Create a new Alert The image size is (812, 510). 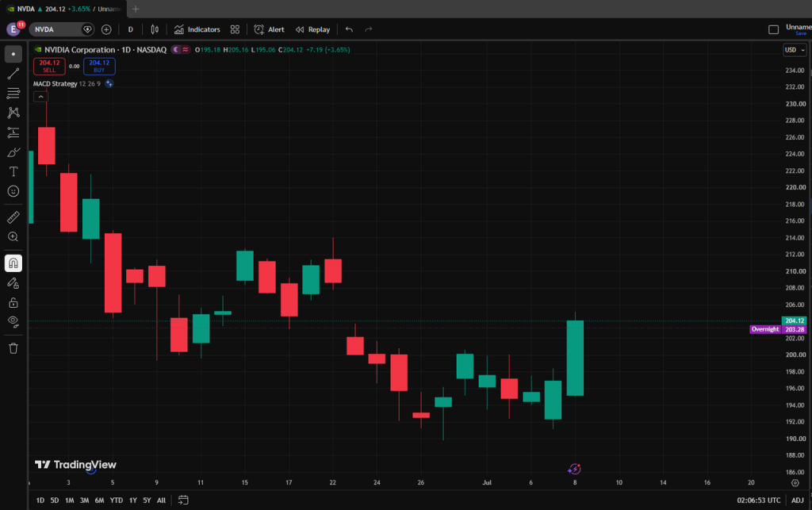point(270,29)
